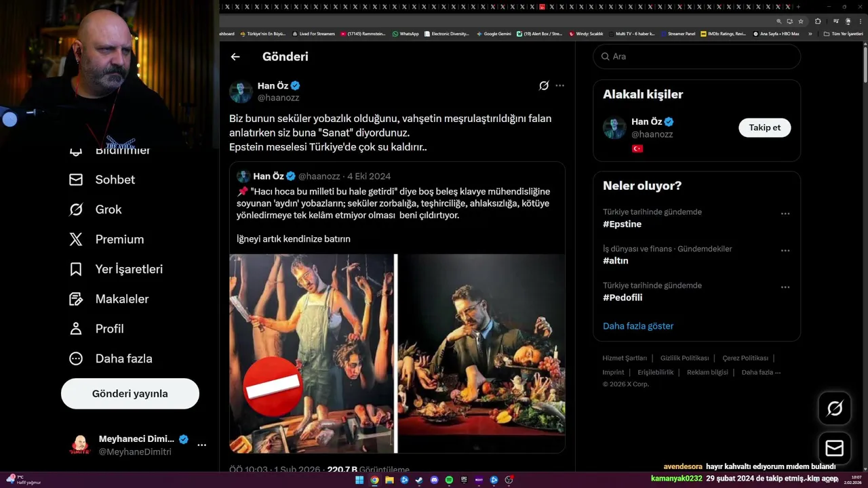The width and height of the screenshot is (868, 488).
Task: Click the Meyhaneci Dimitri account avatar
Action: pos(80,445)
